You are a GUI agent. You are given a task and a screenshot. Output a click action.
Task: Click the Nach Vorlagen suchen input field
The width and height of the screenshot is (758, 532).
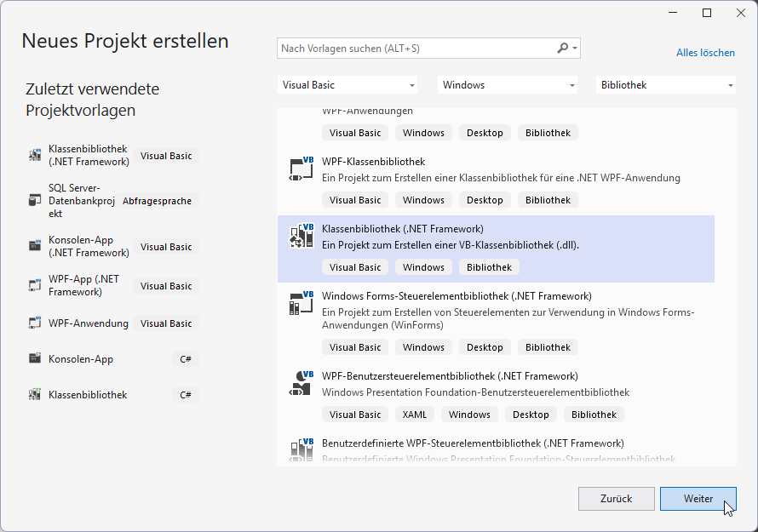409,48
